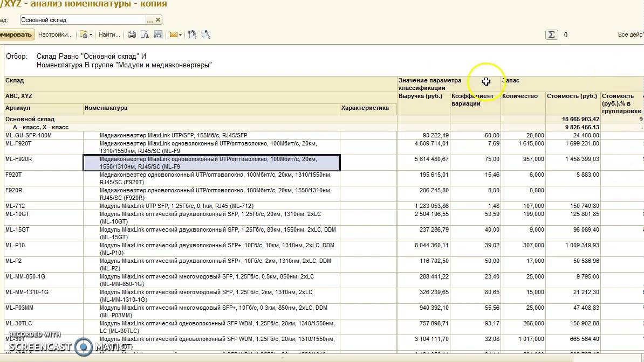Select article cell ML-P03MM

pyautogui.click(x=44, y=311)
